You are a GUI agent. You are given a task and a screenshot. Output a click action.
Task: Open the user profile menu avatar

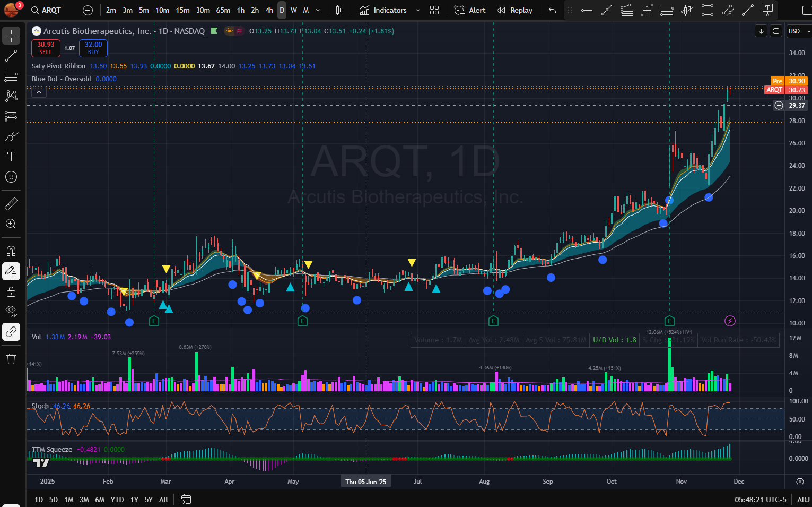12,10
